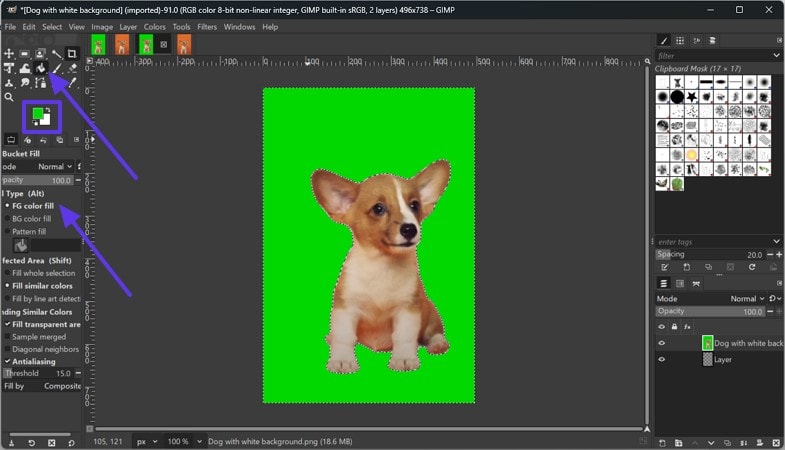Open brushes dock tab configuration menu

(779, 41)
